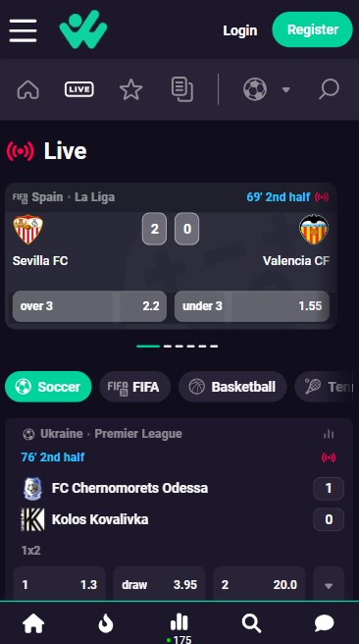Open the bet slip documents icon
Screen dimensions: 359x644
tap(182, 89)
